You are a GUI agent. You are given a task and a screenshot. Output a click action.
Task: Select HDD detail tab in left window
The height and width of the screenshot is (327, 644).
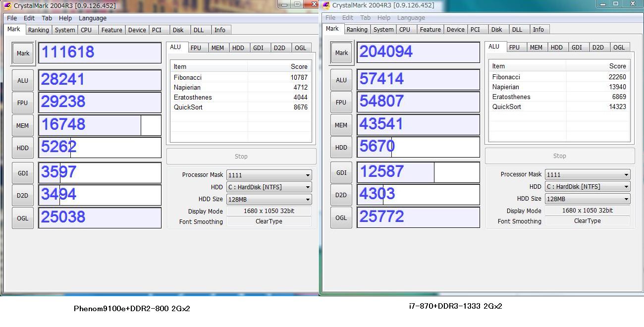(x=238, y=48)
